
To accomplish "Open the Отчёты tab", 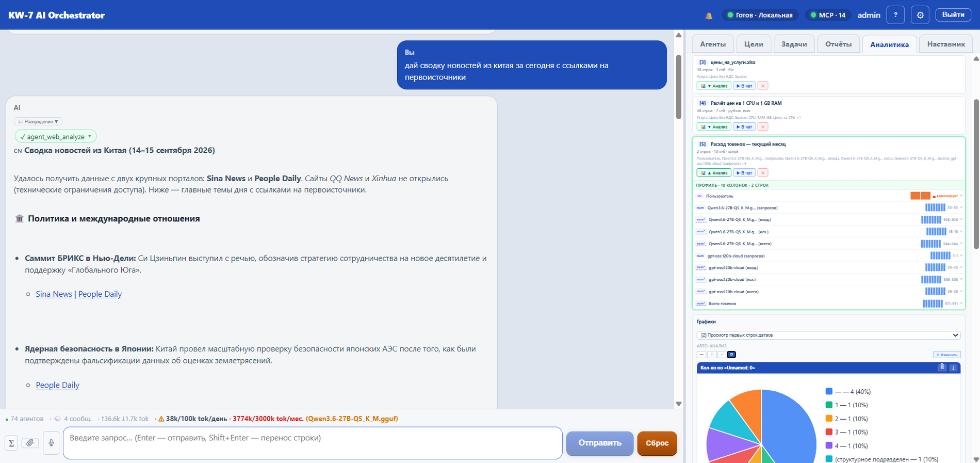I will [839, 44].
